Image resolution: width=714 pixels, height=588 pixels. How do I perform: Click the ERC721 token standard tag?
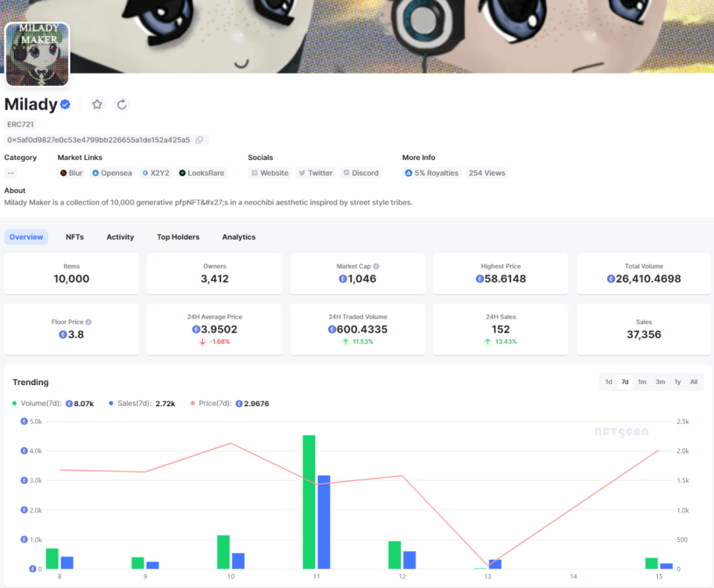point(20,124)
